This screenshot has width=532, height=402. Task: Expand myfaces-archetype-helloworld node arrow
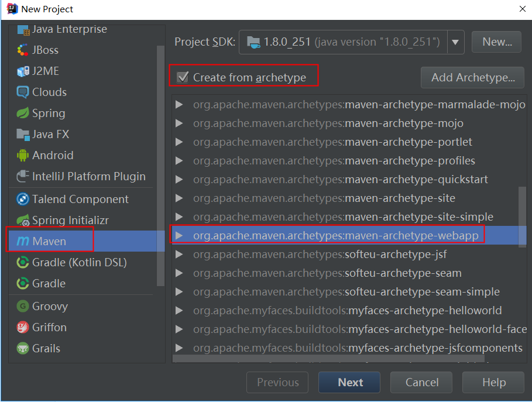pos(179,310)
